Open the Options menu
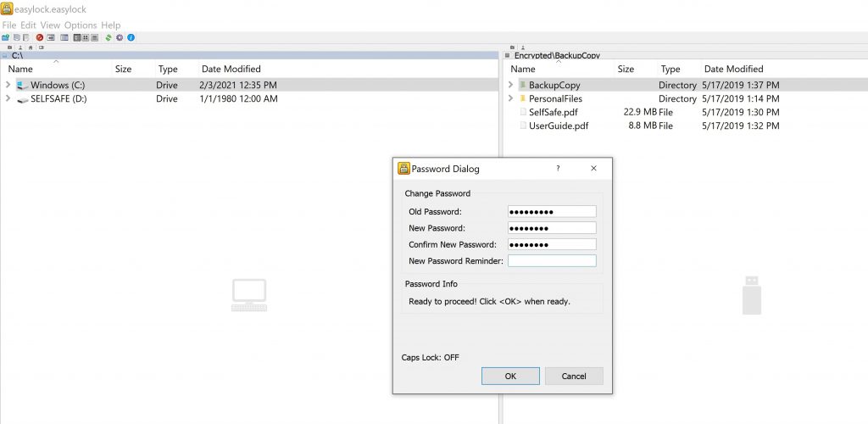Image resolution: width=868 pixels, height=424 pixels. click(81, 25)
